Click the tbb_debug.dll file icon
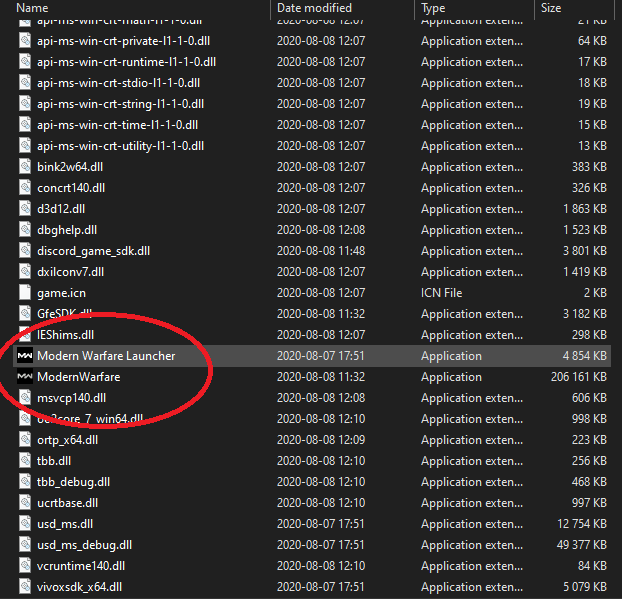Viewport: 622px width, 599px height. tap(25, 482)
